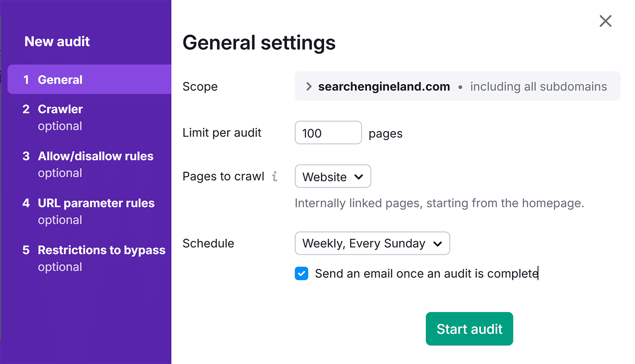Image resolution: width=635 pixels, height=364 pixels.
Task: Open the General step in sidebar
Action: coord(89,79)
